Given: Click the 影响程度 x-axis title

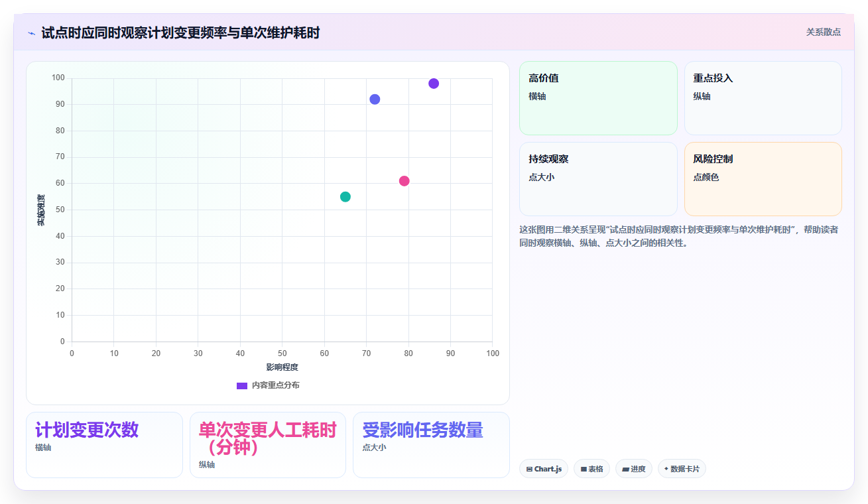Looking at the screenshot, I should point(282,367).
